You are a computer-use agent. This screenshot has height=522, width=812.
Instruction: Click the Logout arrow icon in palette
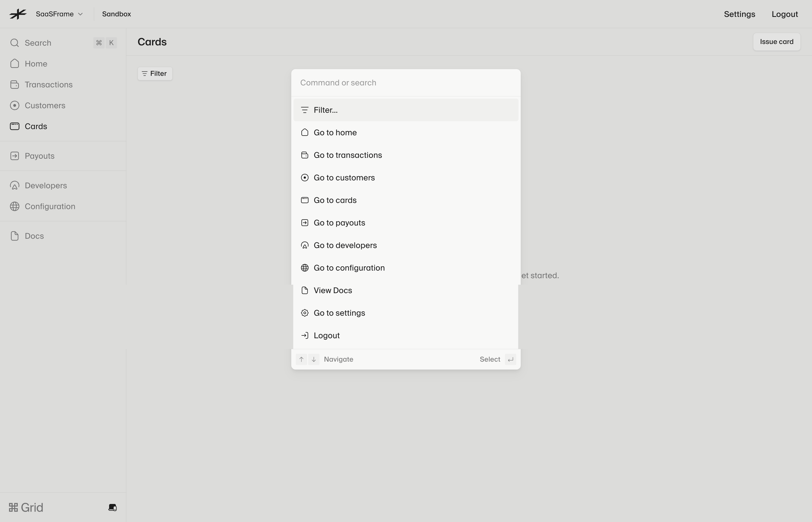pos(304,335)
